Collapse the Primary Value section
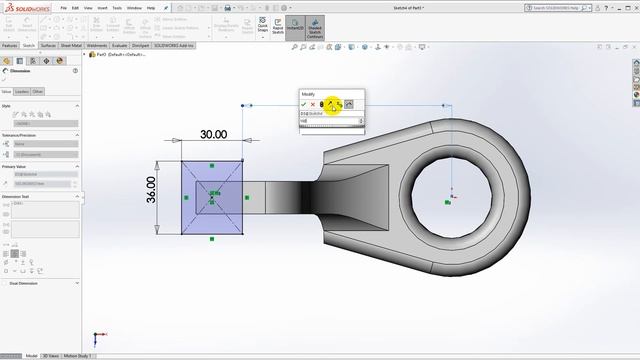Image resolution: width=640 pixels, height=360 pixels. click(77, 167)
